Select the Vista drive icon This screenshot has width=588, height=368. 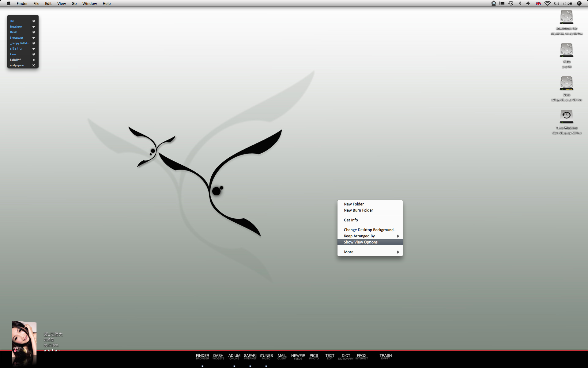point(567,50)
